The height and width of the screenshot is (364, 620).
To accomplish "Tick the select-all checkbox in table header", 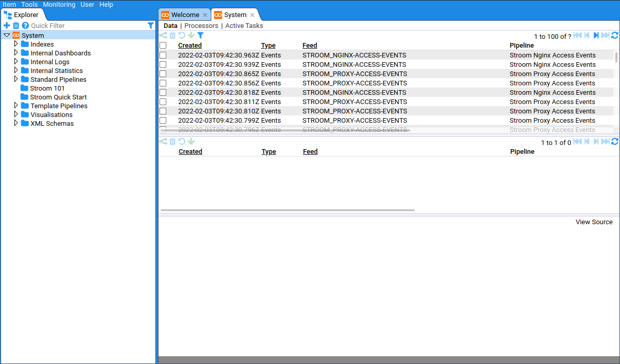I will [x=163, y=46].
